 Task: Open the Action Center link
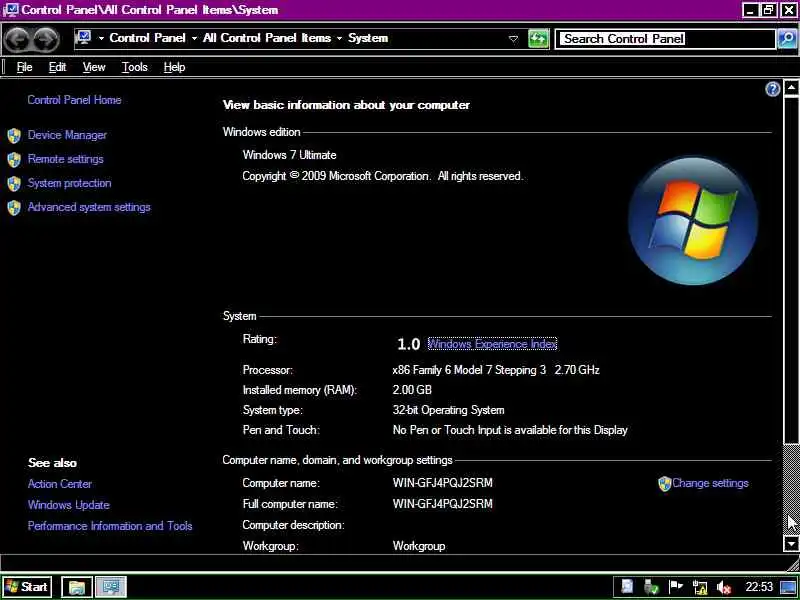[x=60, y=484]
